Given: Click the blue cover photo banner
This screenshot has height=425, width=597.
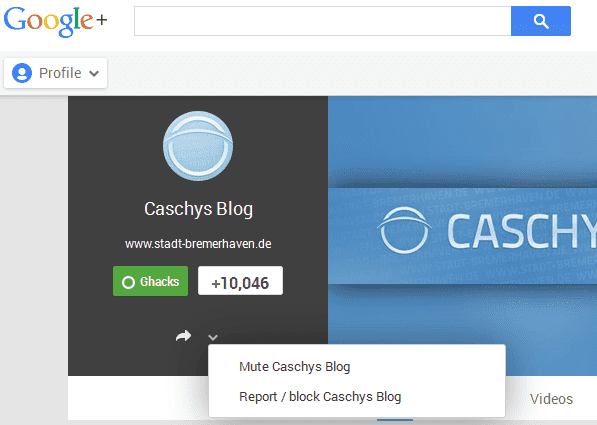Looking at the screenshot, I should point(462,235).
